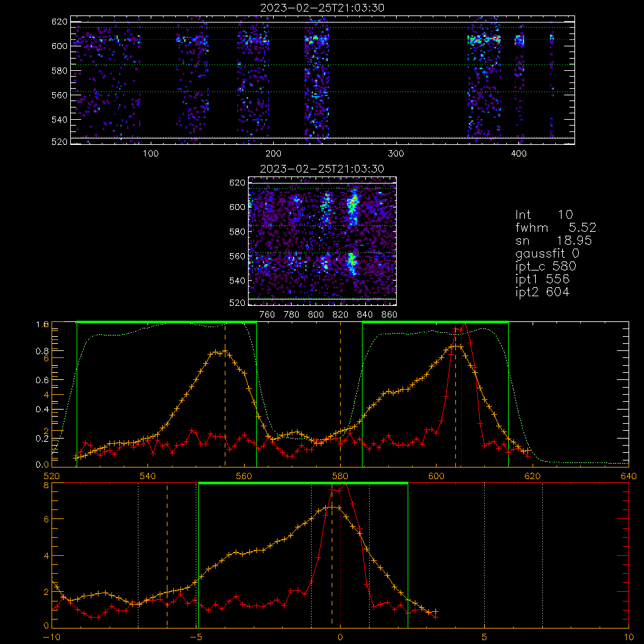Click x-axis label -10 on bottom plot
644x644 pixels.
click(x=52, y=637)
